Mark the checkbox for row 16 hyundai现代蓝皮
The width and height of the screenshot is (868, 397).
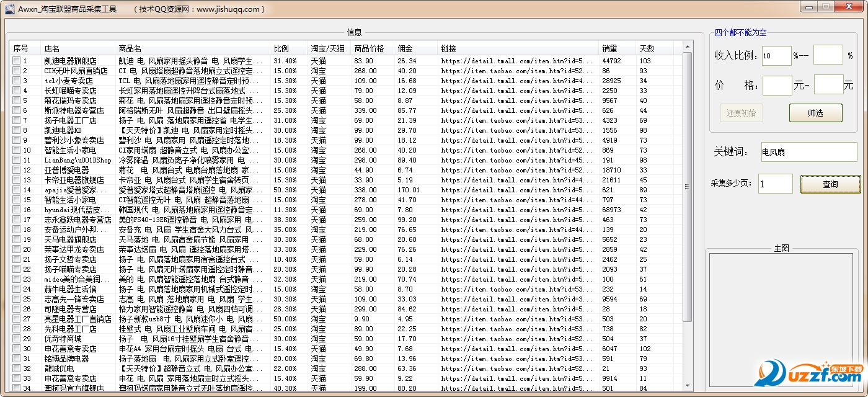coord(17,210)
